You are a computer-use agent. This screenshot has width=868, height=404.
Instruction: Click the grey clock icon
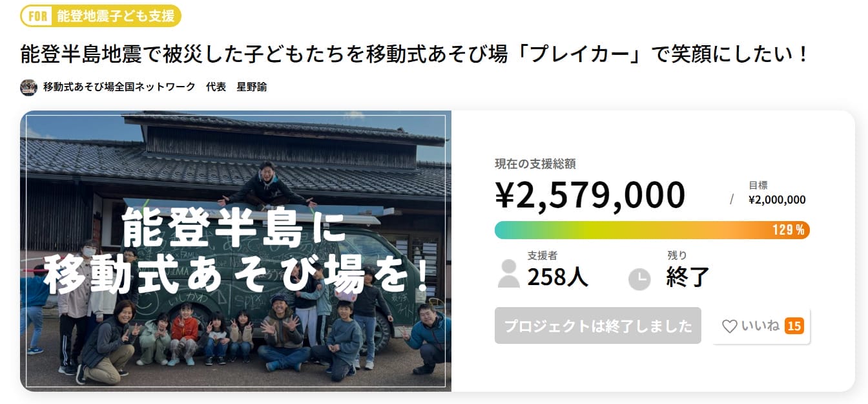click(x=639, y=279)
